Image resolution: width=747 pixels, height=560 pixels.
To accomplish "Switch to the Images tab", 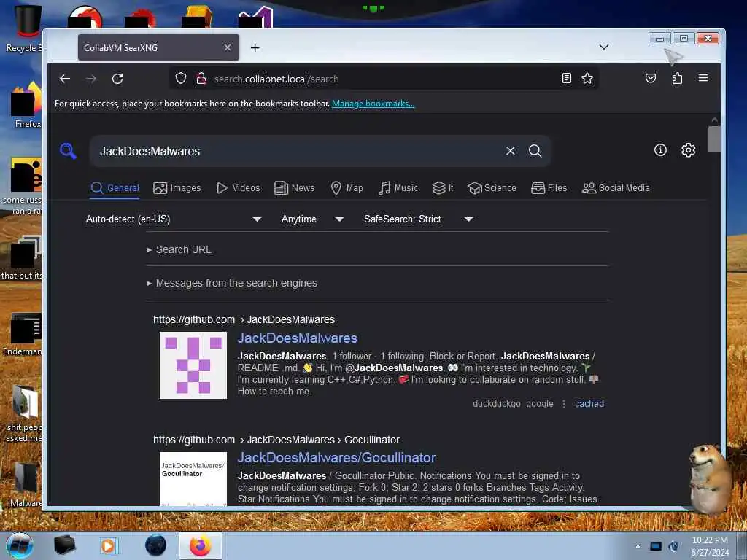I will [177, 188].
